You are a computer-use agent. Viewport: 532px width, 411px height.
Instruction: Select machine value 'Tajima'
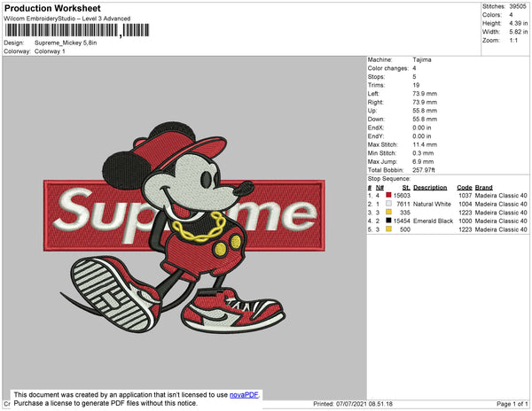click(422, 59)
